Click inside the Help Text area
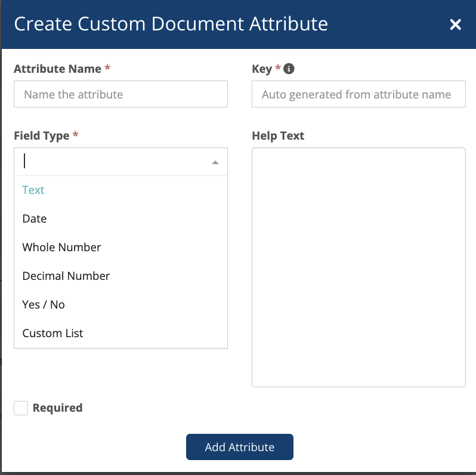This screenshot has width=476, height=475. [358, 267]
